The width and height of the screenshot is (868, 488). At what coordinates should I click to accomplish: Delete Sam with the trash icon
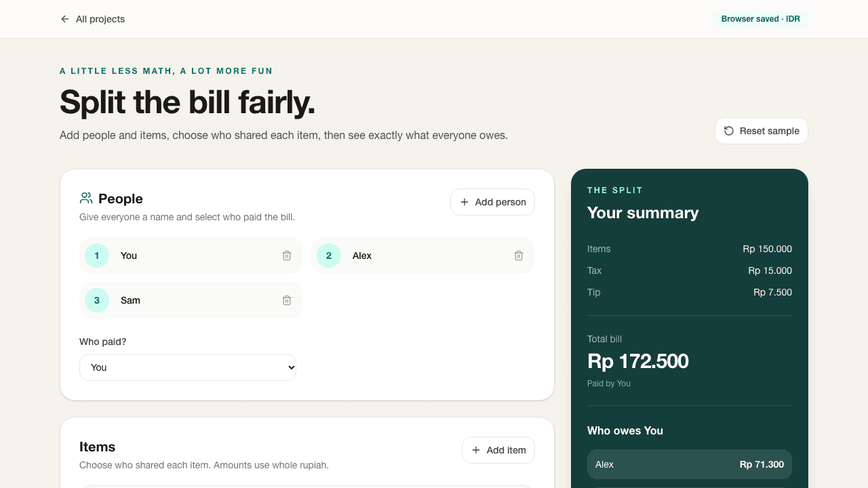[x=287, y=300]
